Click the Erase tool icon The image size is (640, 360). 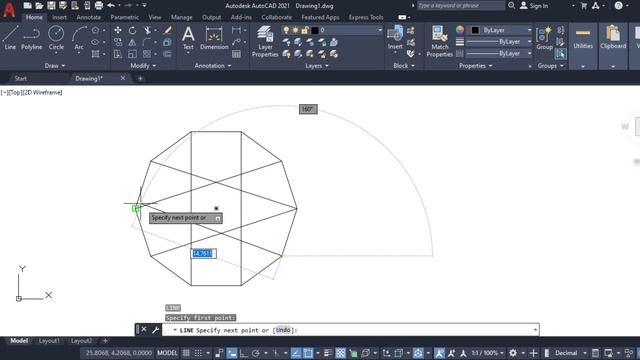pos(167,30)
